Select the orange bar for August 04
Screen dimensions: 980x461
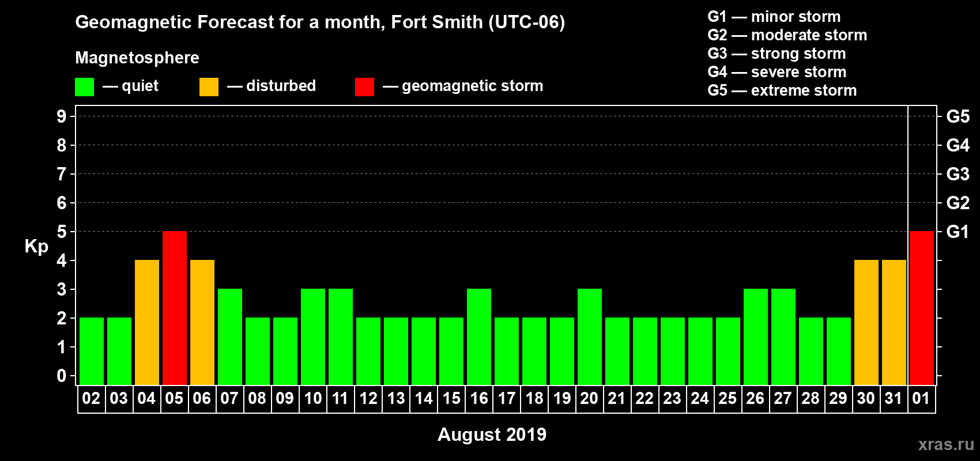147,322
